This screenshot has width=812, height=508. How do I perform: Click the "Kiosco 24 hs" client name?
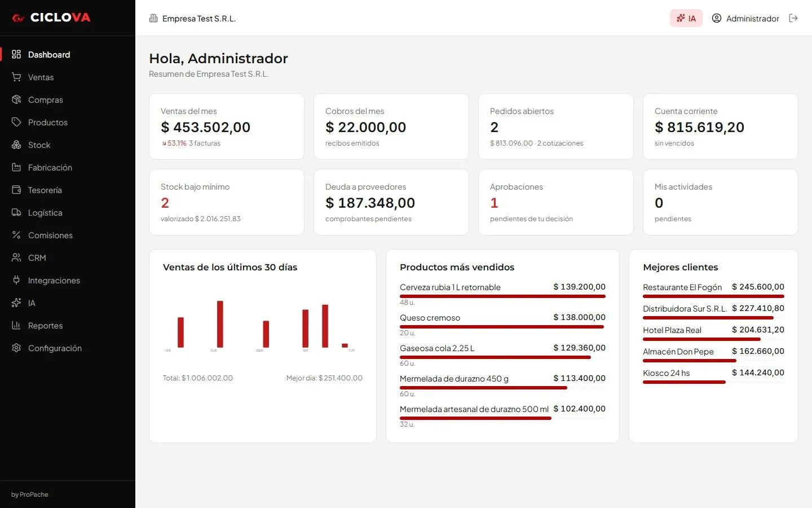667,373
